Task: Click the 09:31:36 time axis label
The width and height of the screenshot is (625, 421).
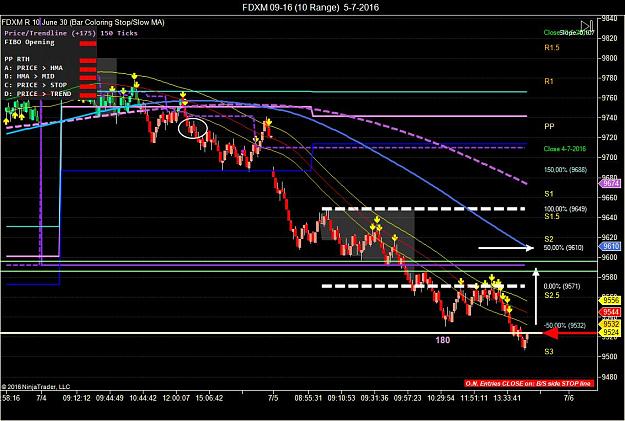Action: point(375,398)
